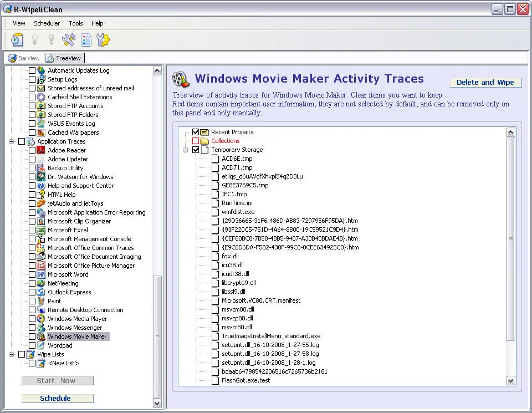The image size is (532, 413).
Task: Click the left tree scroll-up arrow
Action: click(157, 70)
